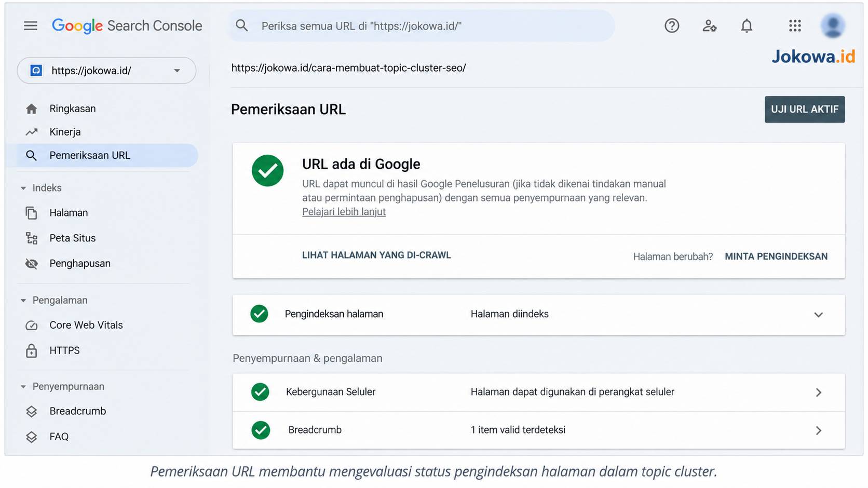Click the Peta Situs sitemap icon
Viewport: 868px width, 488px height.
point(32,238)
